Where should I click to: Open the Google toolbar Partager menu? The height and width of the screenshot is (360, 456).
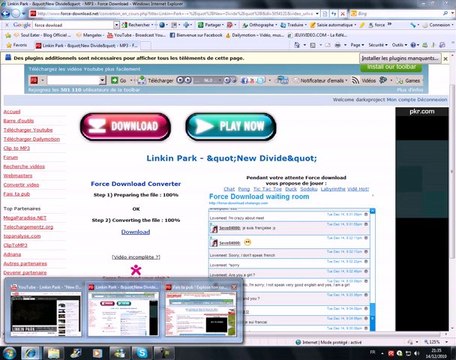tap(210, 25)
